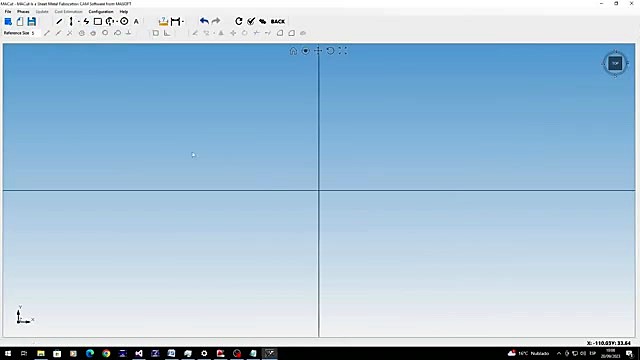Show hidden system tray icons
This screenshot has width=640, height=360.
(x=559, y=353)
